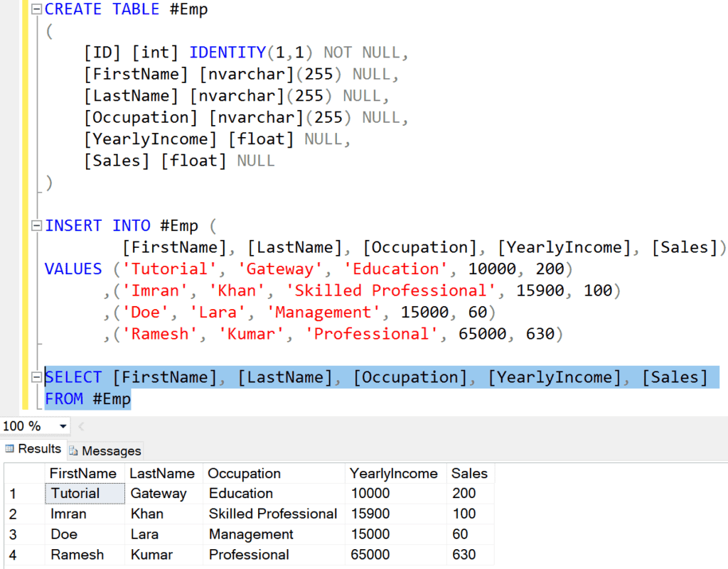
Task: Click the YearlyIncome column header
Action: [394, 473]
